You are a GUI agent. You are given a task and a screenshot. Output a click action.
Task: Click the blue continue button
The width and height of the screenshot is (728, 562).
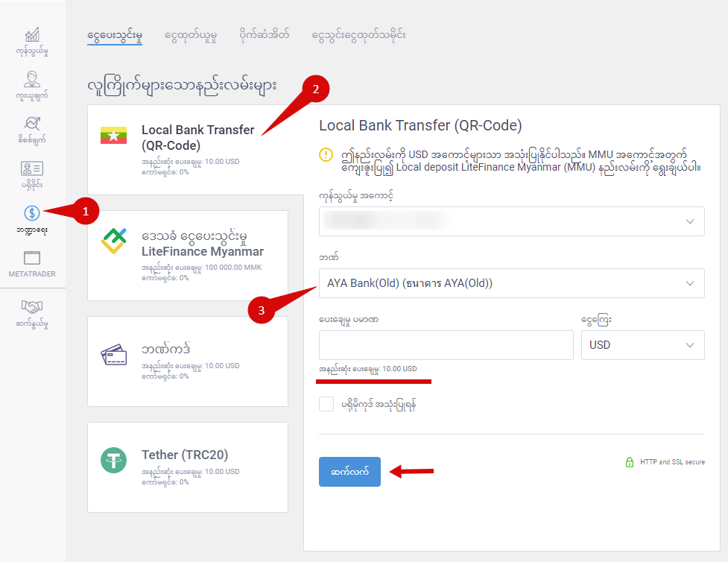pos(349,472)
